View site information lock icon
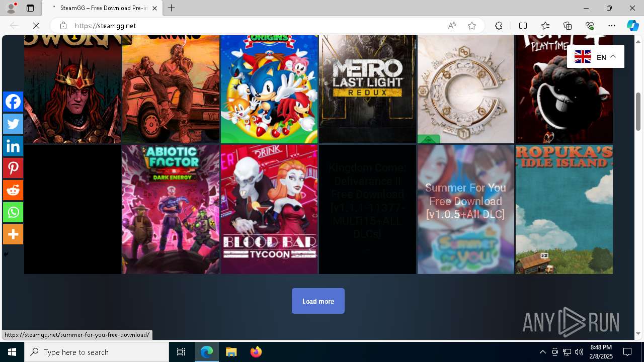Image resolution: width=644 pixels, height=362 pixels. (x=63, y=26)
